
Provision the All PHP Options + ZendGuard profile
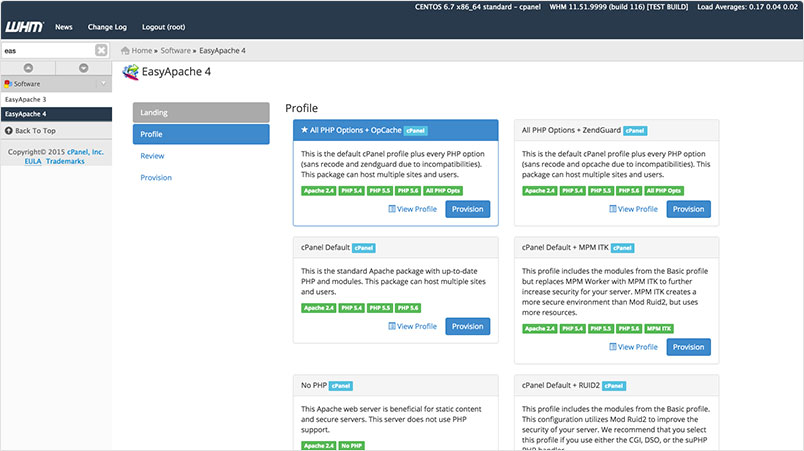coord(689,209)
